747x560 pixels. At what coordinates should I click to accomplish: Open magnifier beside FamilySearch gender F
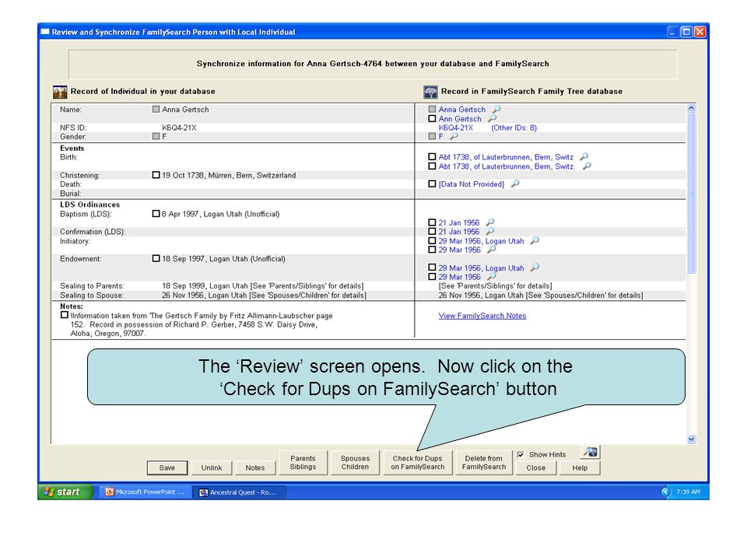click(x=454, y=136)
